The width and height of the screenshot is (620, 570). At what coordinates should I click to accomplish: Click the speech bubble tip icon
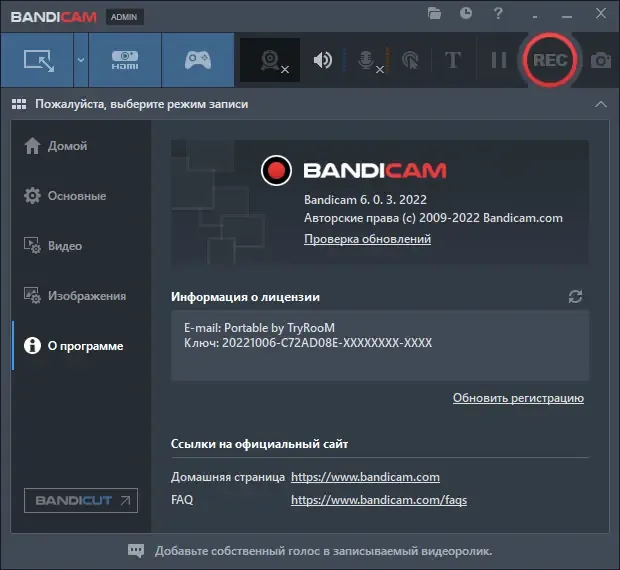pyautogui.click(x=136, y=550)
